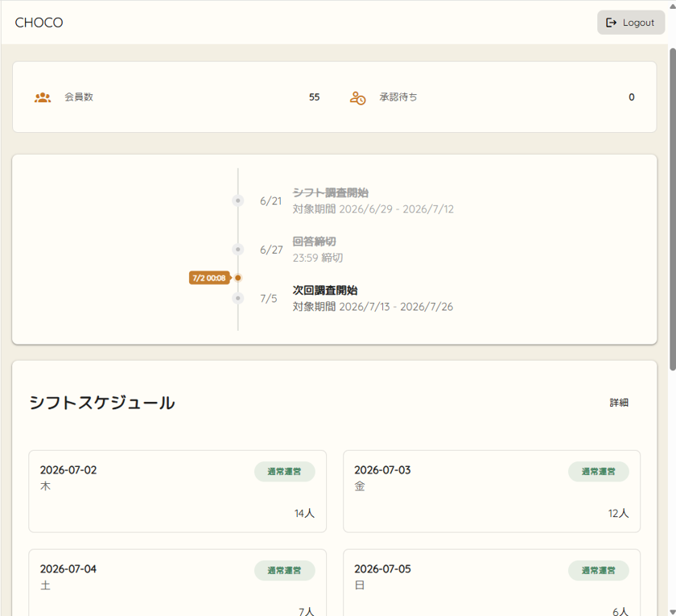Click the 6/21 timeline dot

click(238, 201)
